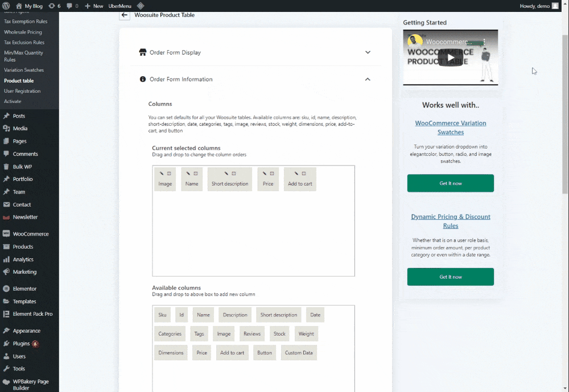
Task: Click the remove icon on Price column
Action: (x=272, y=174)
